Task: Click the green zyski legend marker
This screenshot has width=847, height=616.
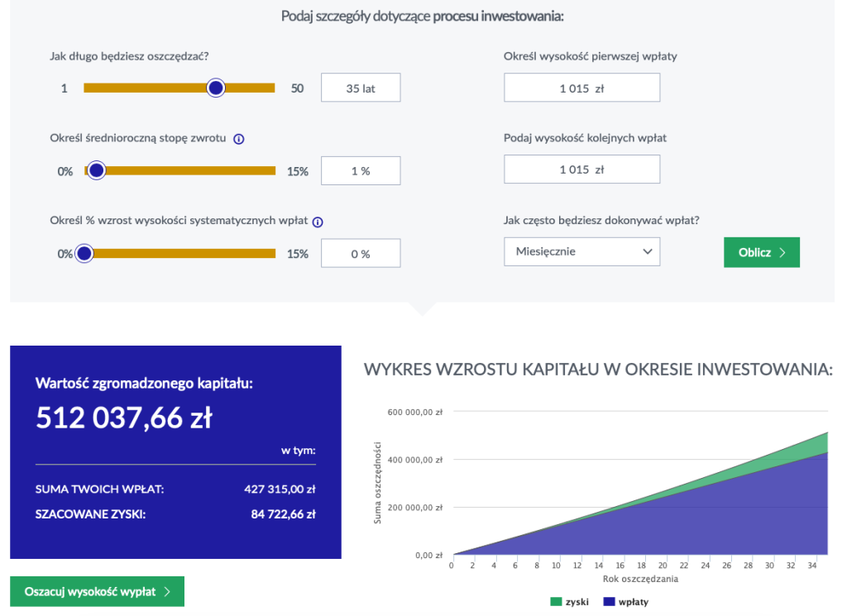Action: 555,602
